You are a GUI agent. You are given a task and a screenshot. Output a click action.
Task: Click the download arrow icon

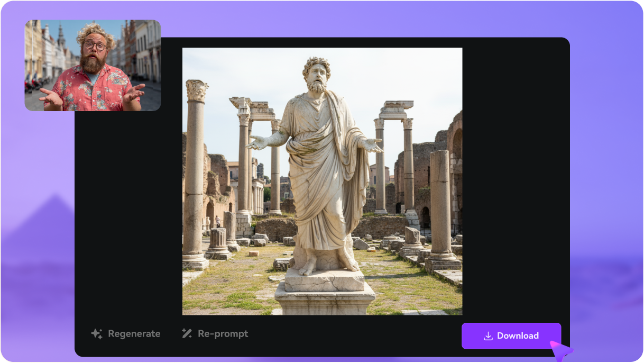488,336
